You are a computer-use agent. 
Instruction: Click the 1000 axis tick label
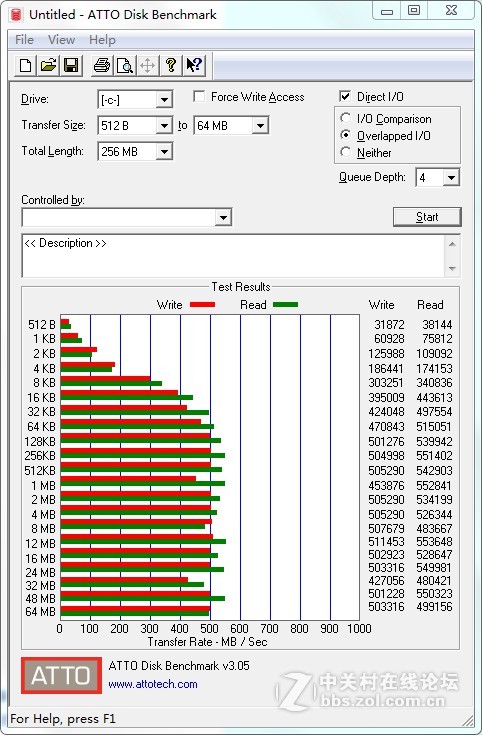click(359, 629)
